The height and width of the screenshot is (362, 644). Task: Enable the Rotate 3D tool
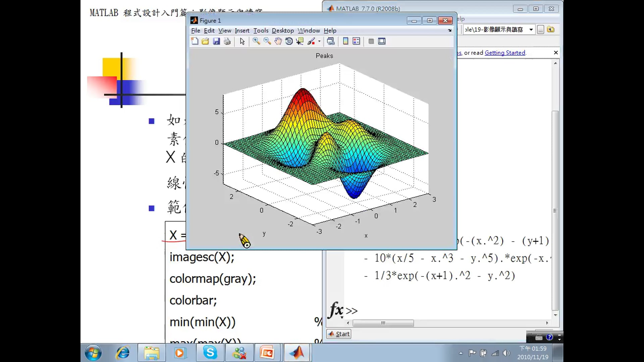[289, 41]
